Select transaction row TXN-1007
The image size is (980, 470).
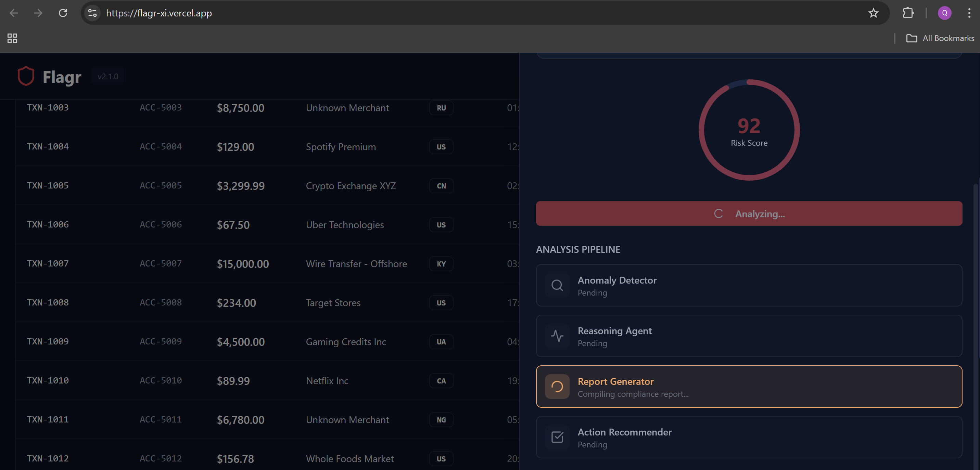pos(48,263)
